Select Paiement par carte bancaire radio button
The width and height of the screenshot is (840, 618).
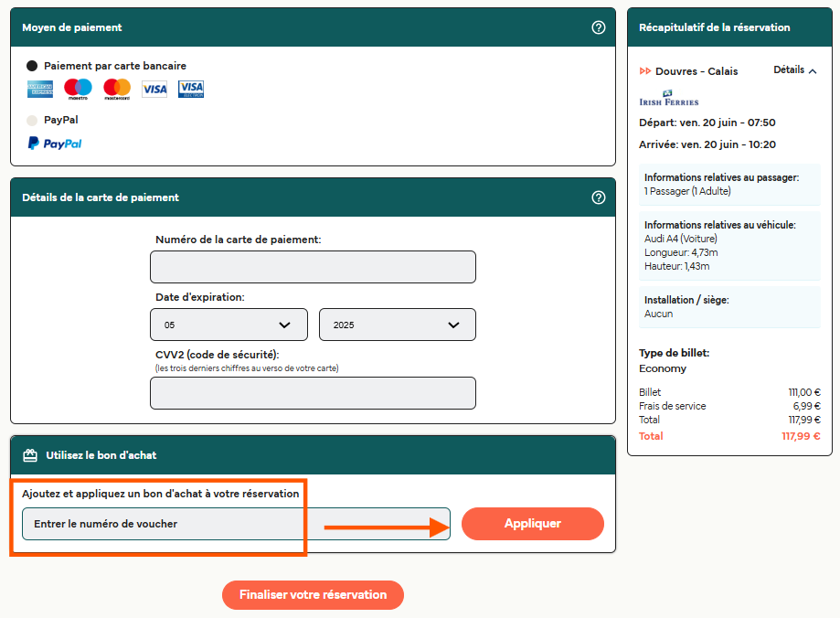(32, 66)
